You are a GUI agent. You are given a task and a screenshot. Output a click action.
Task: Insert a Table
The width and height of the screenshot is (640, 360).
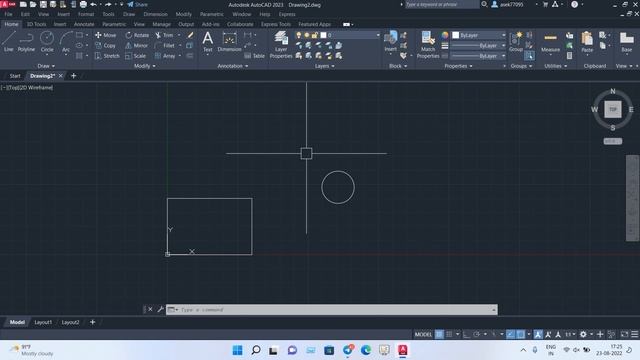pyautogui.click(x=255, y=56)
